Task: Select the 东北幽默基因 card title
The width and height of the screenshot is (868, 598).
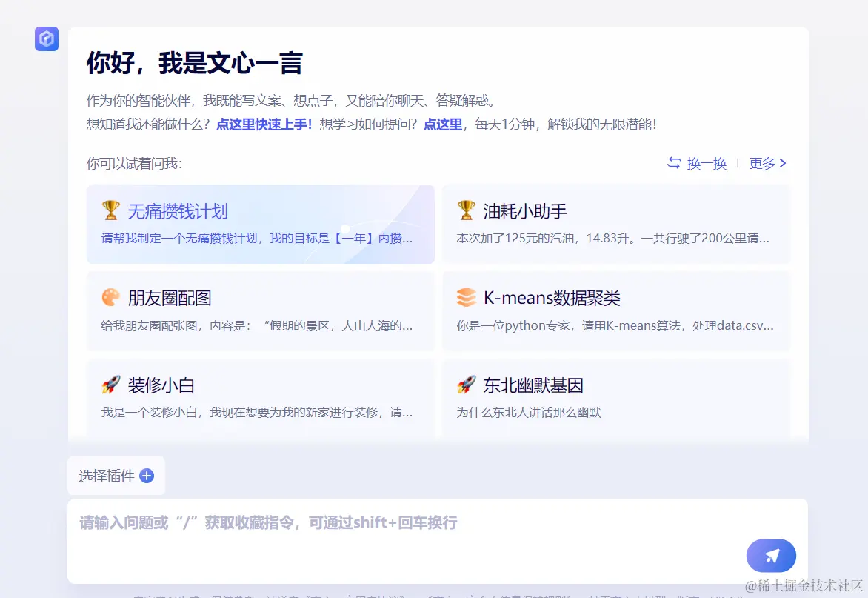Action: point(534,385)
